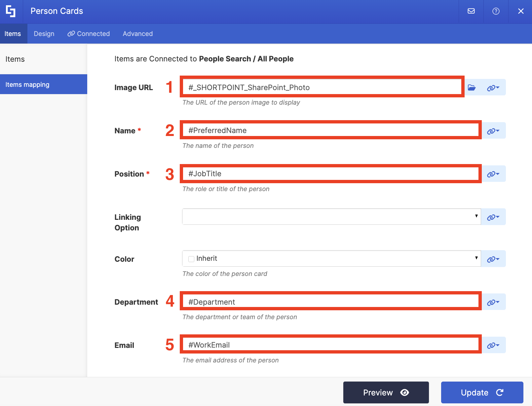
Task: Open the help question mark icon
Action: coord(496,11)
